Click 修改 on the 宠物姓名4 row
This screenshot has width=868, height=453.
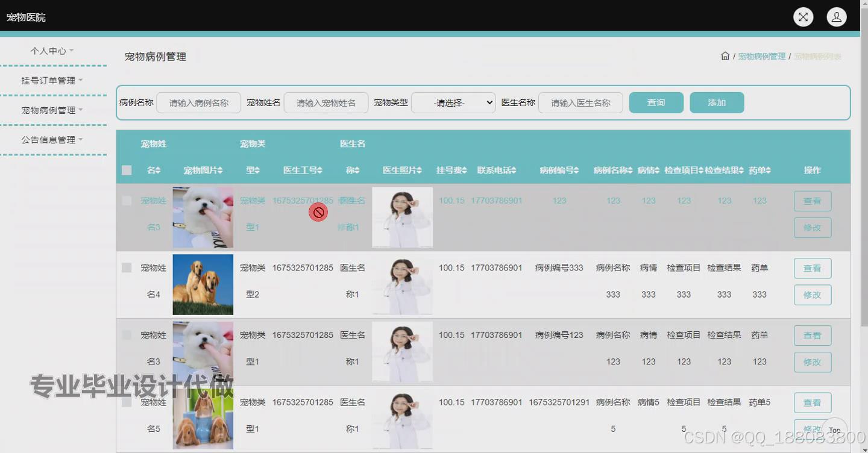(x=813, y=295)
